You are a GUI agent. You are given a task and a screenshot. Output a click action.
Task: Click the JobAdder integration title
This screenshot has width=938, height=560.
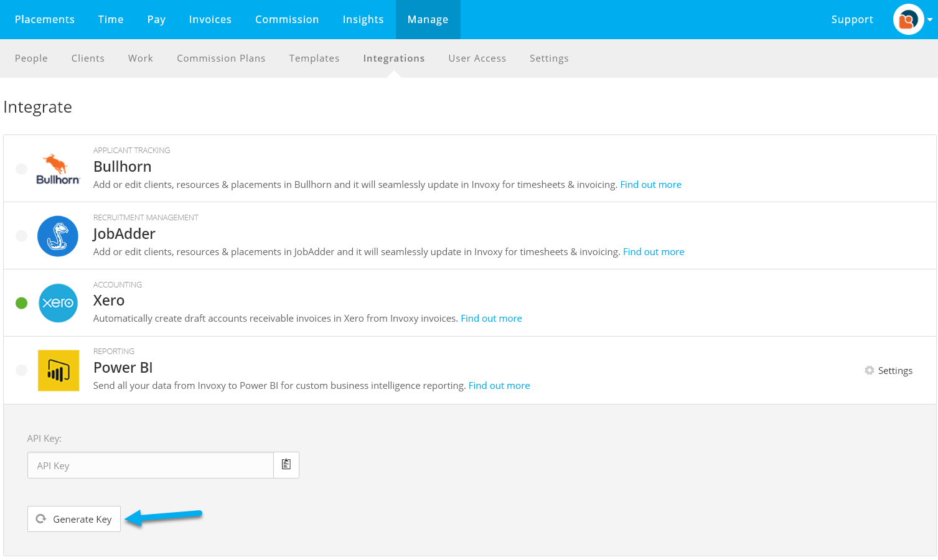pos(124,234)
